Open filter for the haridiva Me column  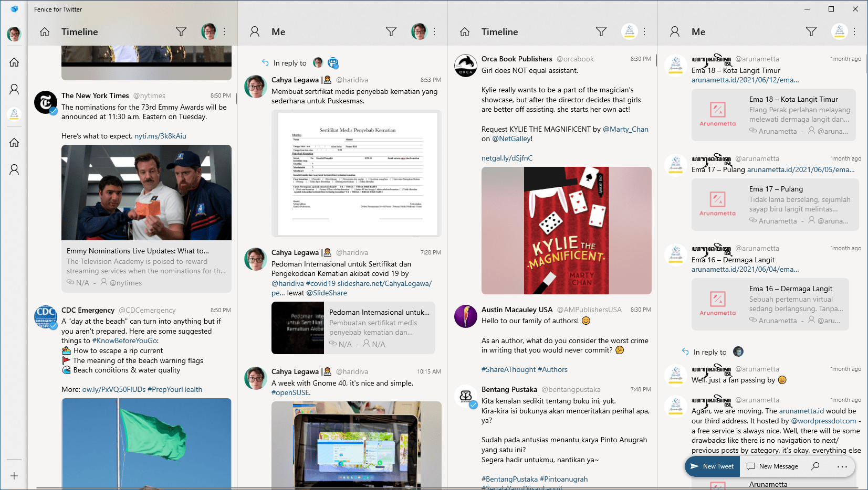pos(391,32)
